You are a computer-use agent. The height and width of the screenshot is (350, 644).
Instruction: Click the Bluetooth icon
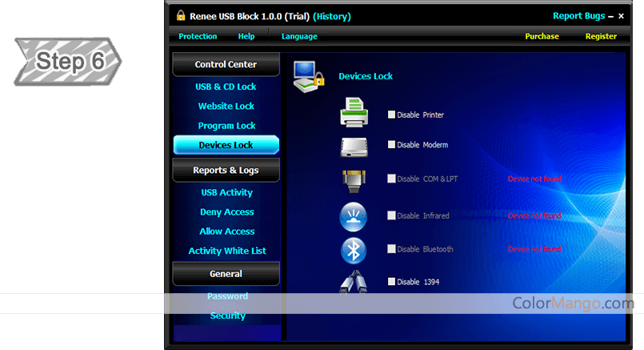(x=354, y=250)
